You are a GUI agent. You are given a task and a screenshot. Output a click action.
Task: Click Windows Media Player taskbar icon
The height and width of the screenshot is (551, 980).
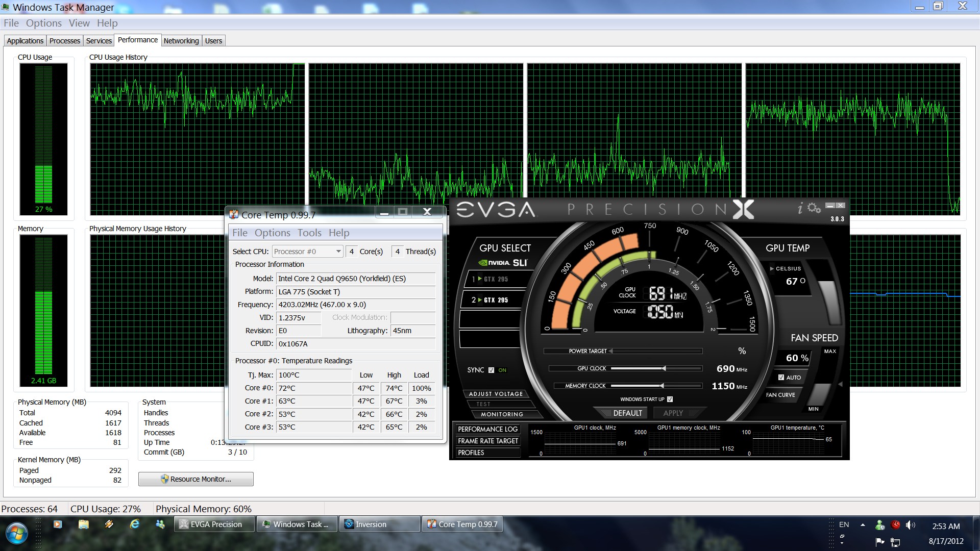click(58, 524)
